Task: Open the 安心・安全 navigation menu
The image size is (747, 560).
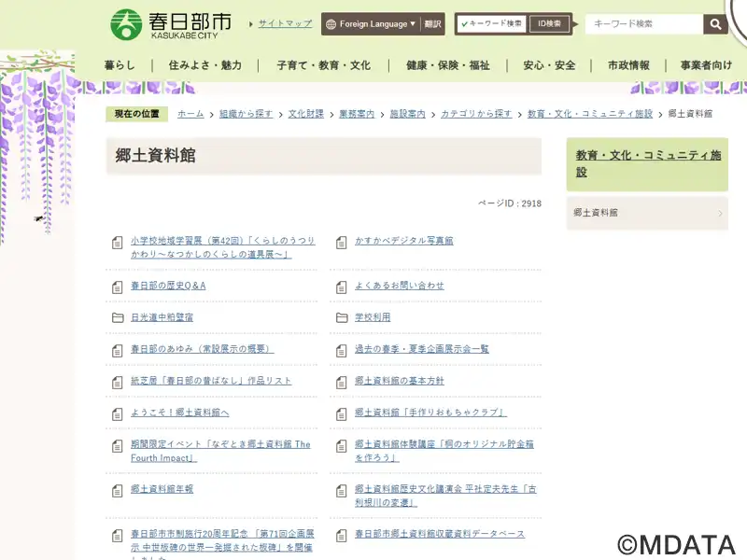Action: pos(549,65)
